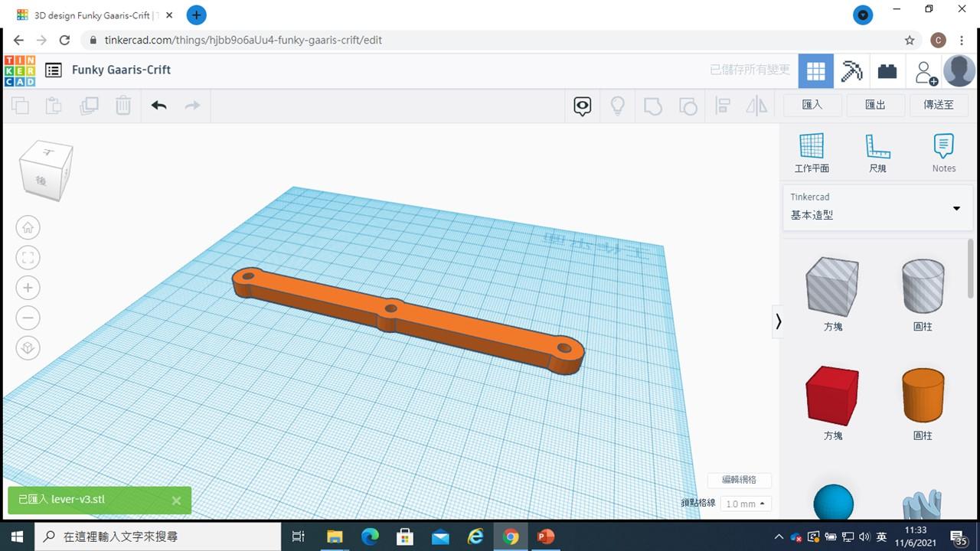The width and height of the screenshot is (980, 551).
Task: Reload the browser page
Action: [x=65, y=40]
